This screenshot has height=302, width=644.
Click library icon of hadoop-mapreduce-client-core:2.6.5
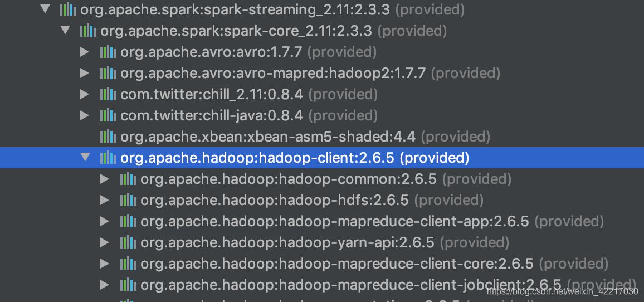click(128, 264)
